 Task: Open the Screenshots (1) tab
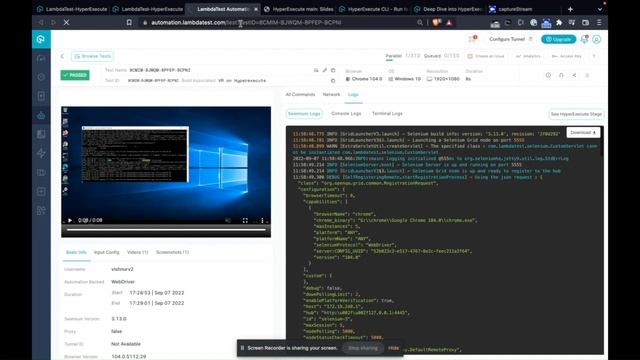(172, 252)
